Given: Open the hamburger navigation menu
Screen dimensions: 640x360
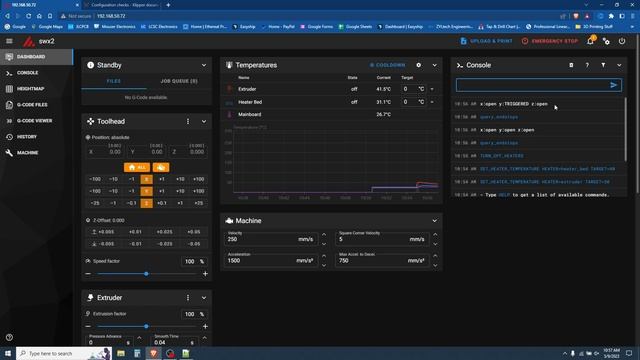Looking at the screenshot, I should point(9,41).
